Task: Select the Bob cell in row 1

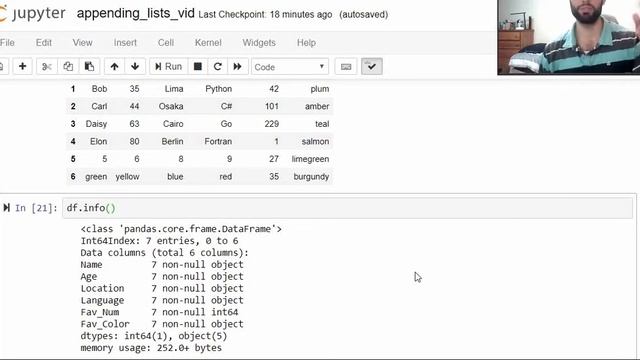Action: coord(99,89)
